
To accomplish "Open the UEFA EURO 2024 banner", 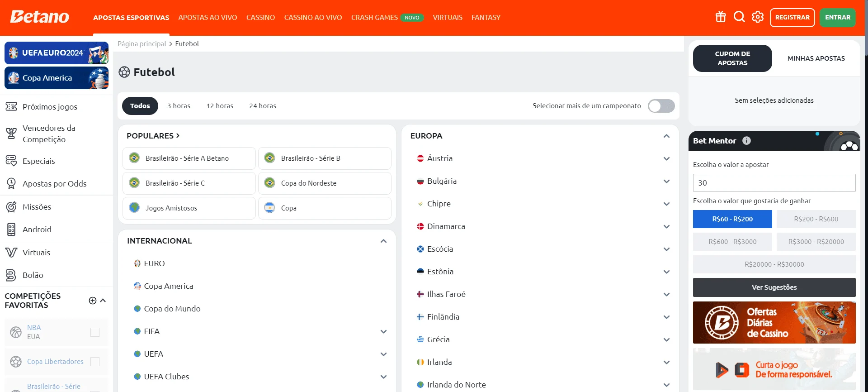I will [57, 53].
